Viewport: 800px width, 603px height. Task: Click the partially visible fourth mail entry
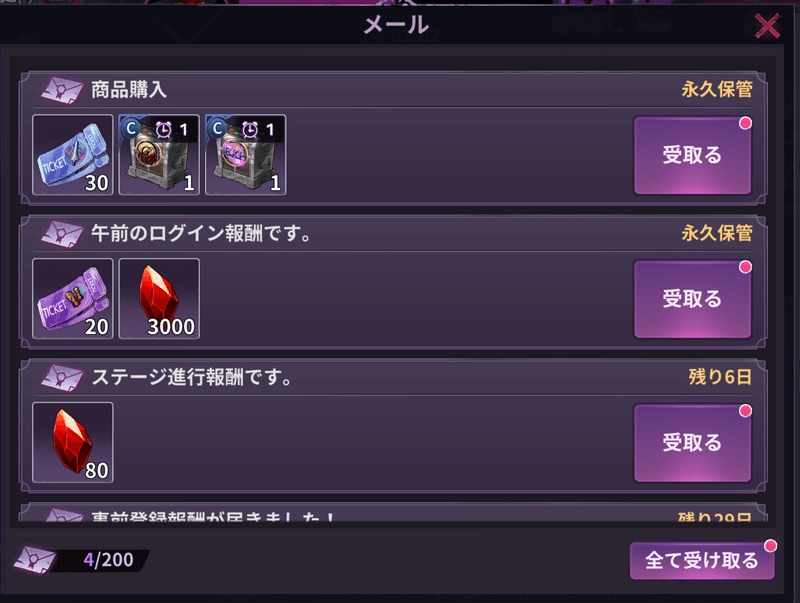point(393,513)
